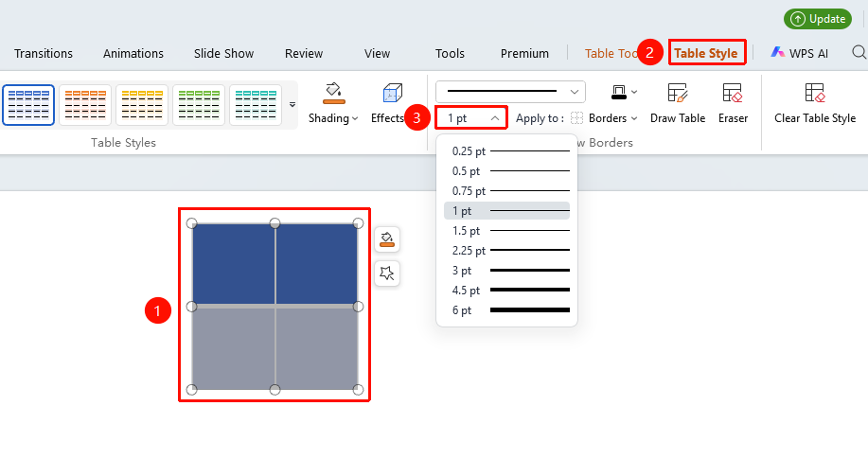Apply the orange table style thumbnail

click(85, 105)
